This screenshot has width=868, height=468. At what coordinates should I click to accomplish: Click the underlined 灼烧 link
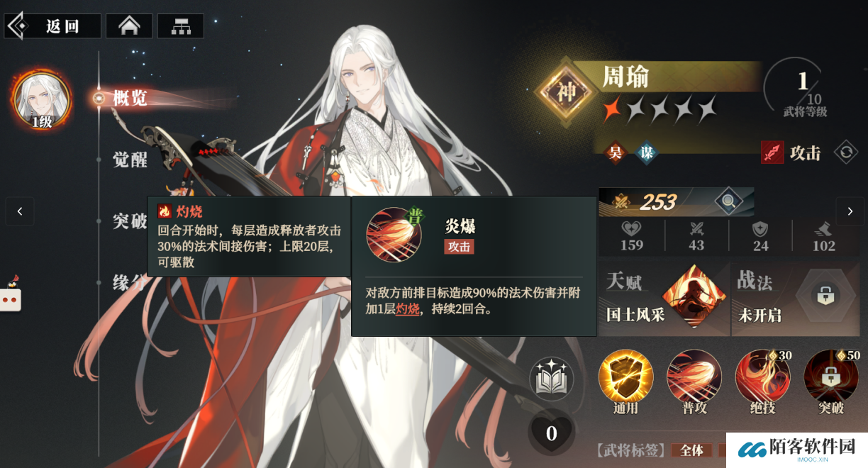407,309
